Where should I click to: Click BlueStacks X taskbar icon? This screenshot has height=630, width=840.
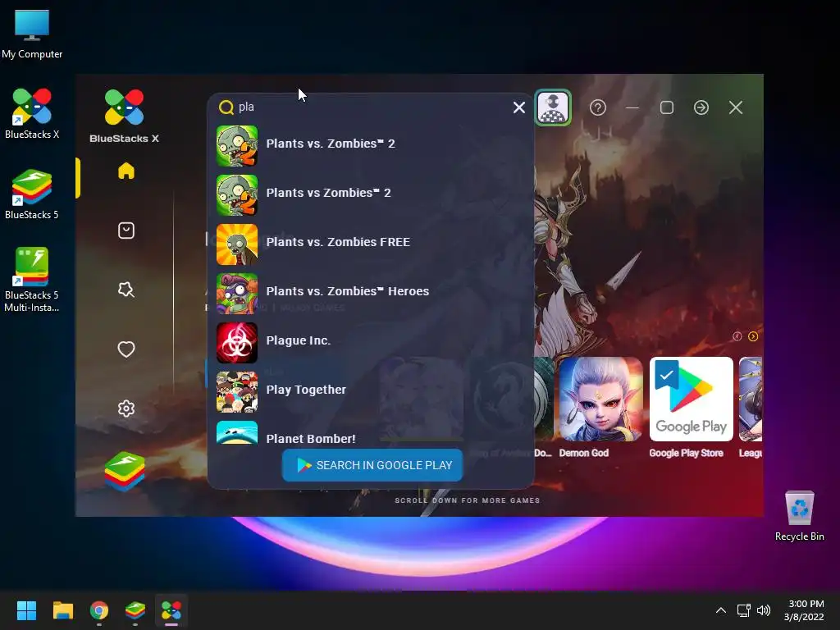tap(171, 610)
